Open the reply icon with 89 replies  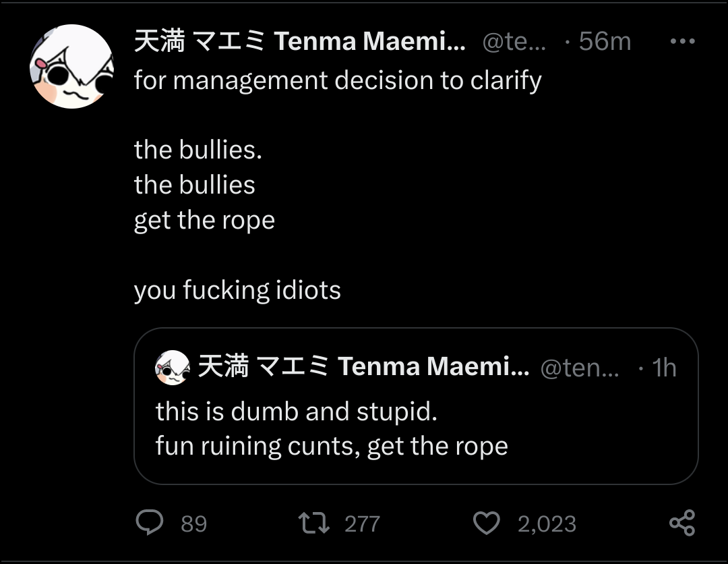pos(150,523)
